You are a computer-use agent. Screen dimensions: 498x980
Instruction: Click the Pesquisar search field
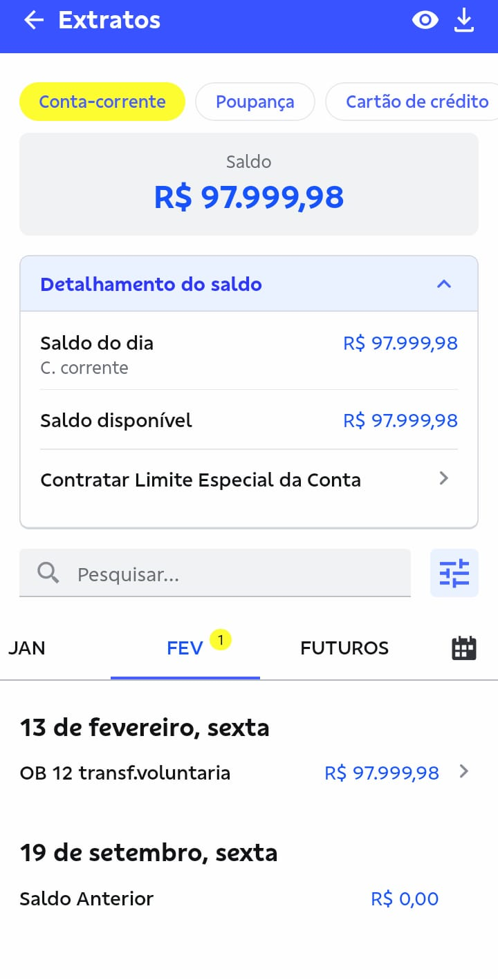coord(235,574)
